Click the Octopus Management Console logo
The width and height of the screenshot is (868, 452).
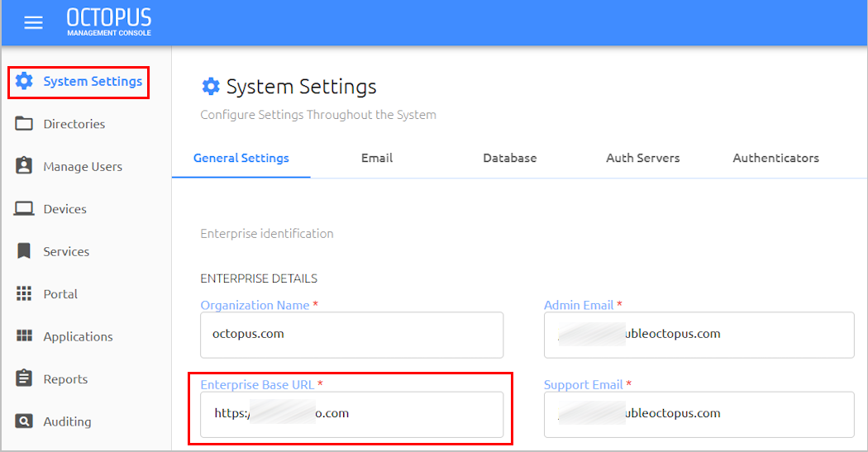pyautogui.click(x=109, y=22)
